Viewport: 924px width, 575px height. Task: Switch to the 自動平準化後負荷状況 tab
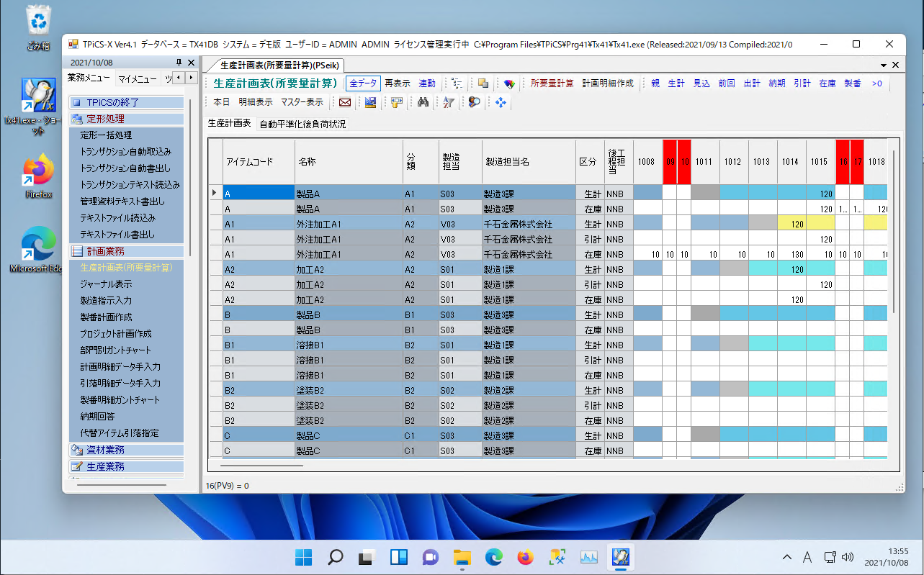[302, 124]
